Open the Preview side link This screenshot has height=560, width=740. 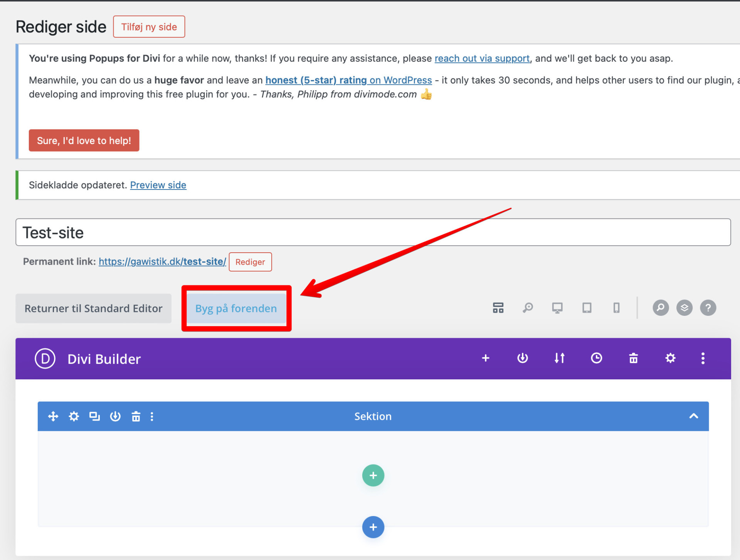tap(158, 185)
